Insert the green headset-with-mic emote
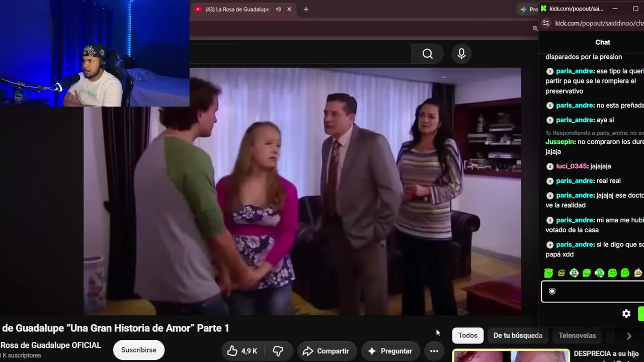Screen dimensions: 644x362 [x=600, y=273]
